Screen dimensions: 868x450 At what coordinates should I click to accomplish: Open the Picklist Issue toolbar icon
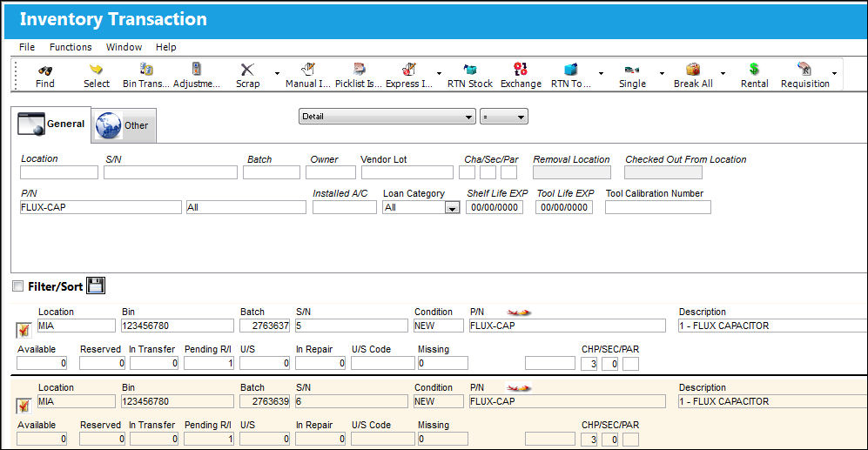click(x=359, y=69)
